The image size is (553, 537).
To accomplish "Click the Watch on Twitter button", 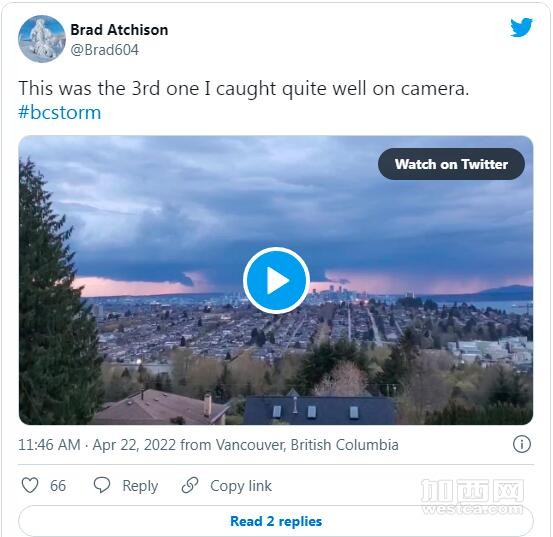I will coord(451,164).
